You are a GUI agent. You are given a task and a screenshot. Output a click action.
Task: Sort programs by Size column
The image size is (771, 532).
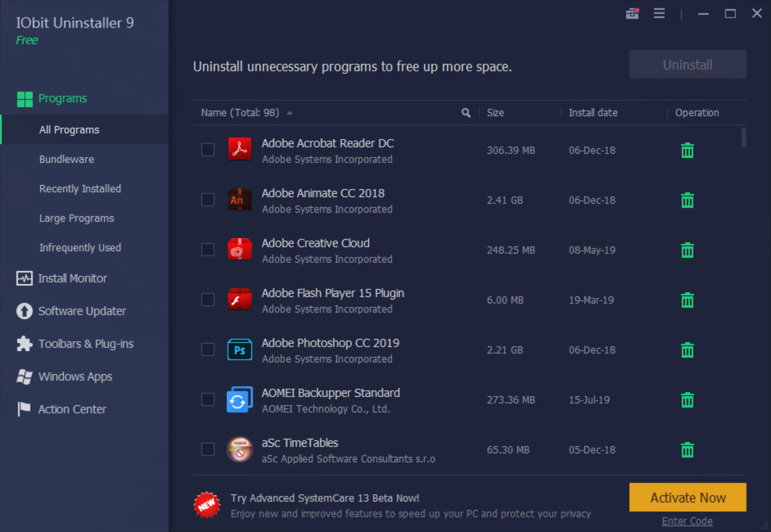(495, 113)
